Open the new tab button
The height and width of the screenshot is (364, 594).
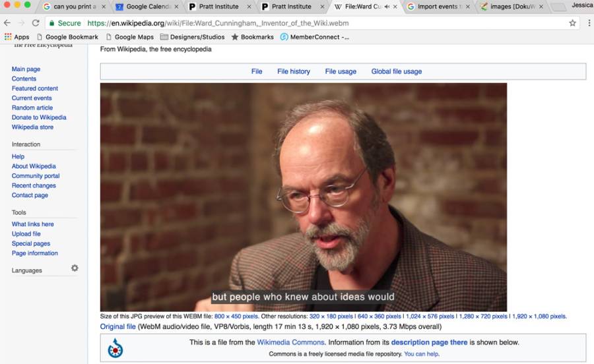tap(558, 7)
